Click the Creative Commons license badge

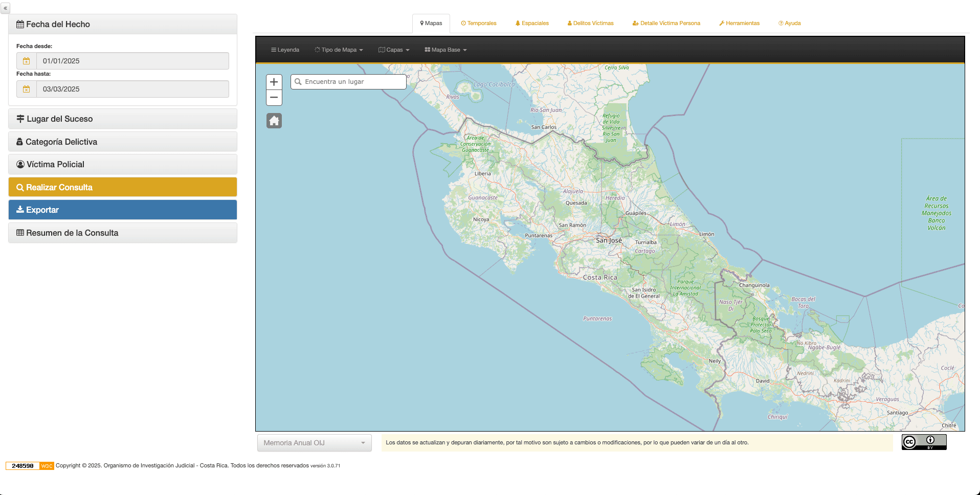[x=924, y=442]
